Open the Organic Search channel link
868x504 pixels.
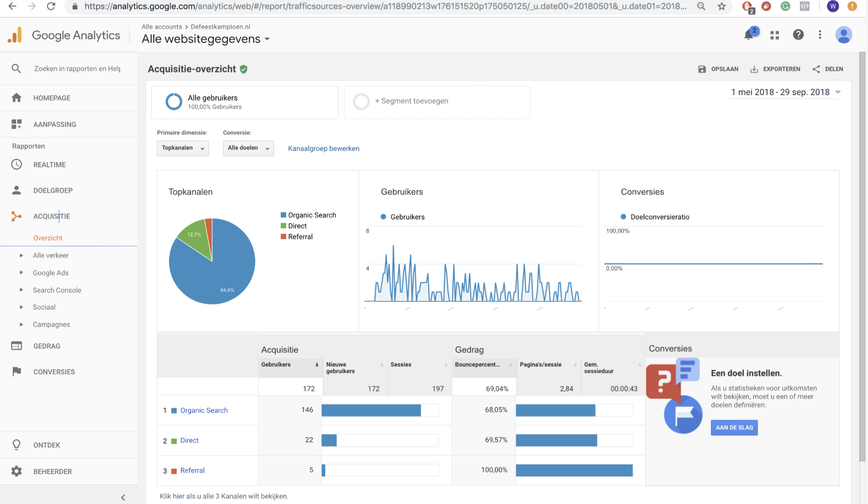[204, 410]
